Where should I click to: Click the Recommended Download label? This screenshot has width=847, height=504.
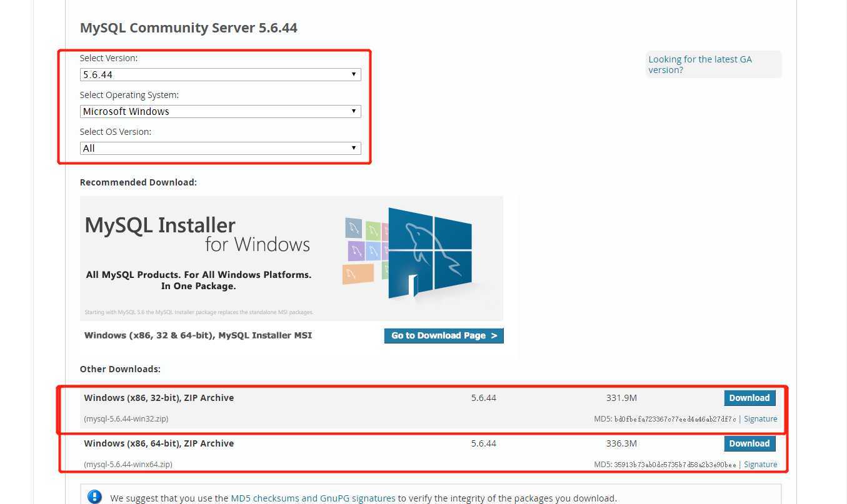(x=138, y=182)
